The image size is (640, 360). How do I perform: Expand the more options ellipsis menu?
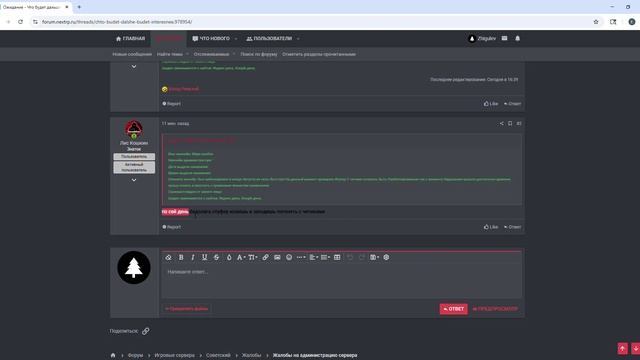[301, 258]
